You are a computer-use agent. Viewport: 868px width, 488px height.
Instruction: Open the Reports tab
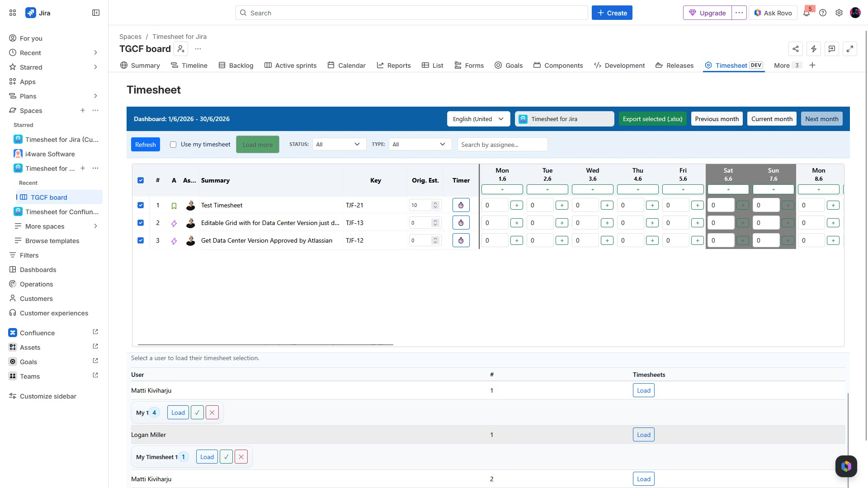394,66
